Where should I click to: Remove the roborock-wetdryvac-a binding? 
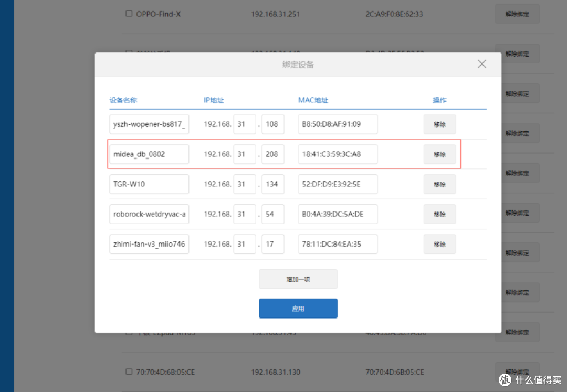pyautogui.click(x=440, y=214)
